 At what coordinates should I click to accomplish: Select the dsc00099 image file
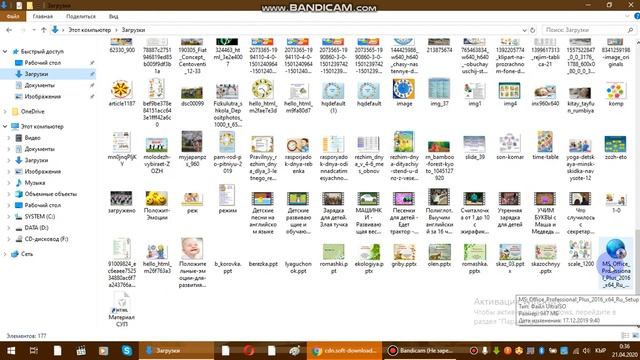[192, 96]
